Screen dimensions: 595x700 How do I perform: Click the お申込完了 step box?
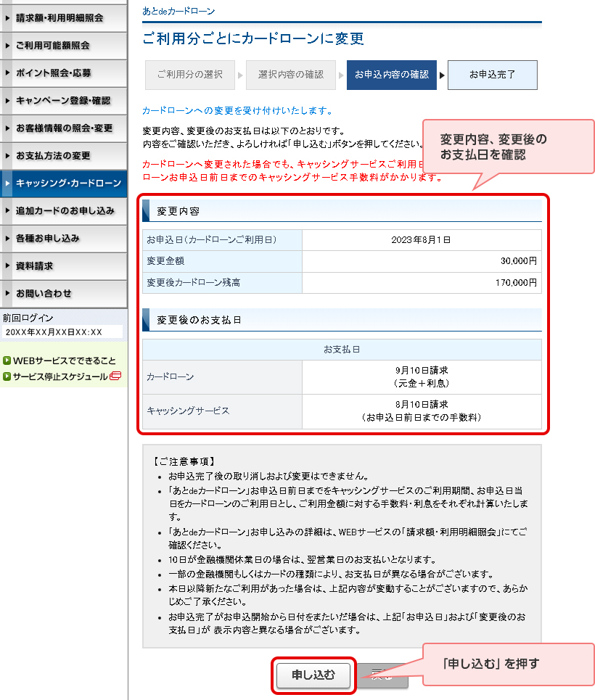492,75
